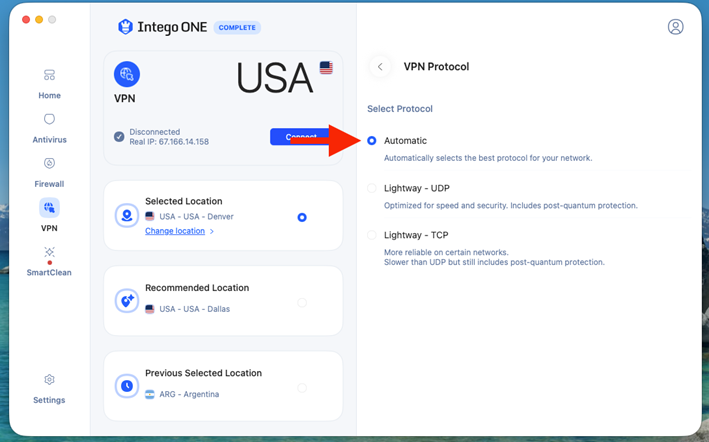Click the Lightway - UDP label text
This screenshot has height=442, width=709.
tap(417, 188)
